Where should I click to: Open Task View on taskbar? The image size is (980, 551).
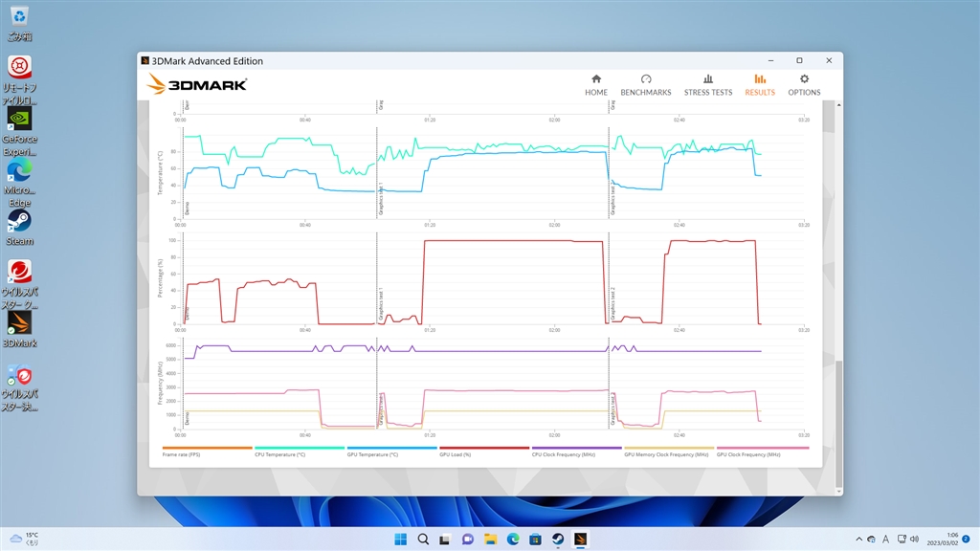pyautogui.click(x=445, y=539)
